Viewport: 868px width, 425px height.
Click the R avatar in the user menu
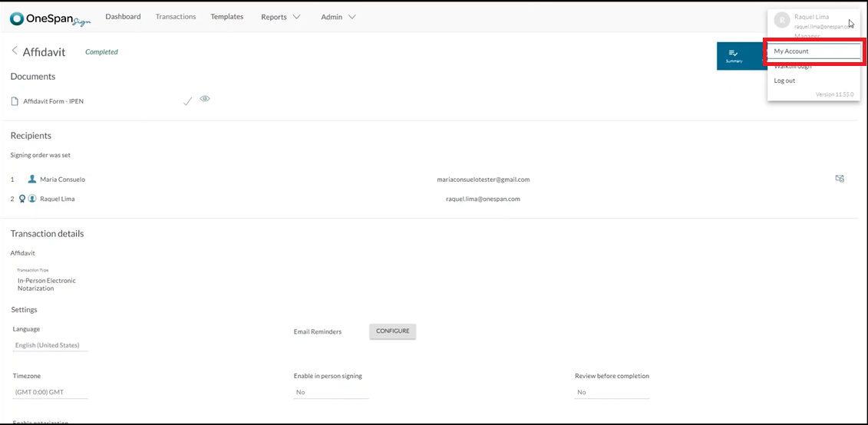click(781, 21)
